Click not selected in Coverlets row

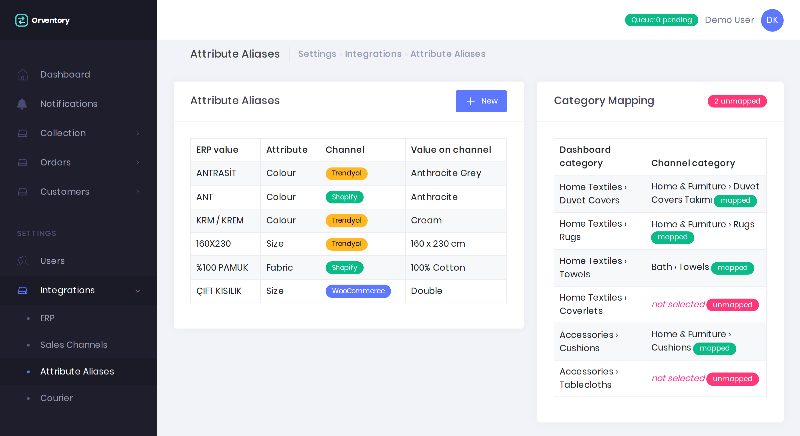point(678,304)
